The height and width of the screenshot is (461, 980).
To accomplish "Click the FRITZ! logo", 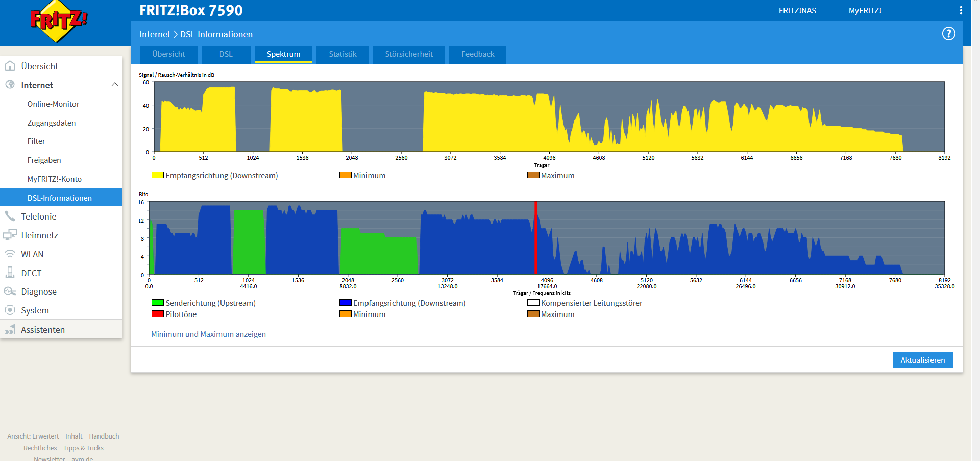I will pos(59,21).
